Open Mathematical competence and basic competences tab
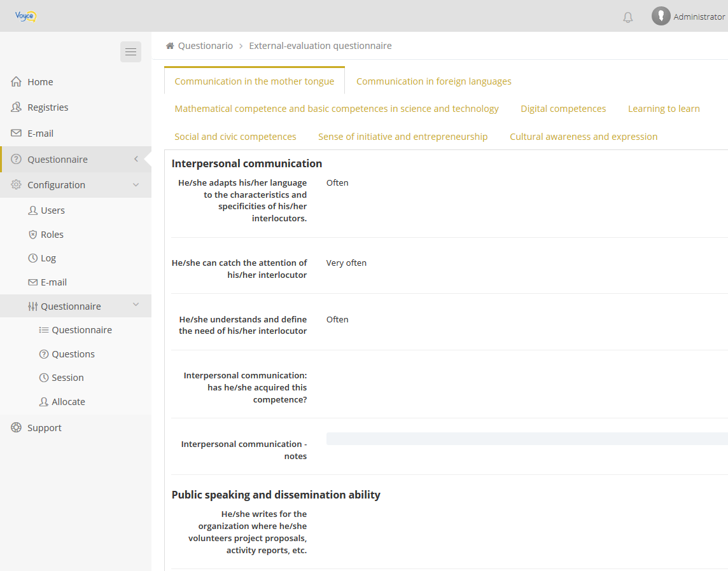The image size is (728, 571). 337,109
